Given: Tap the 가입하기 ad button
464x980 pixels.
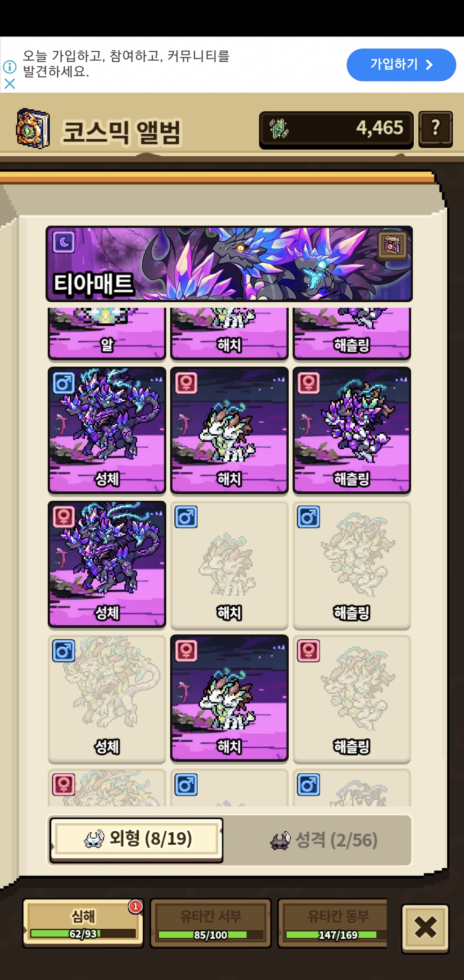Looking at the screenshot, I should (401, 65).
